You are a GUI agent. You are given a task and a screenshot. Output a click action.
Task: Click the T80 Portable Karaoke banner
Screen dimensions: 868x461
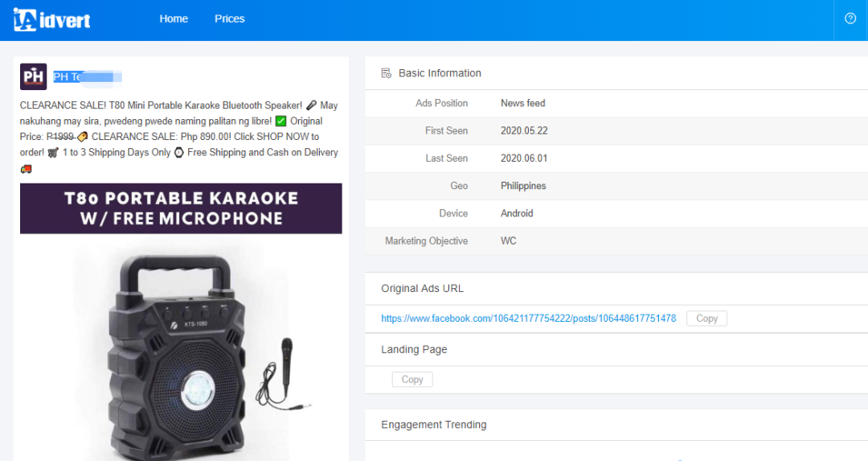(181, 208)
